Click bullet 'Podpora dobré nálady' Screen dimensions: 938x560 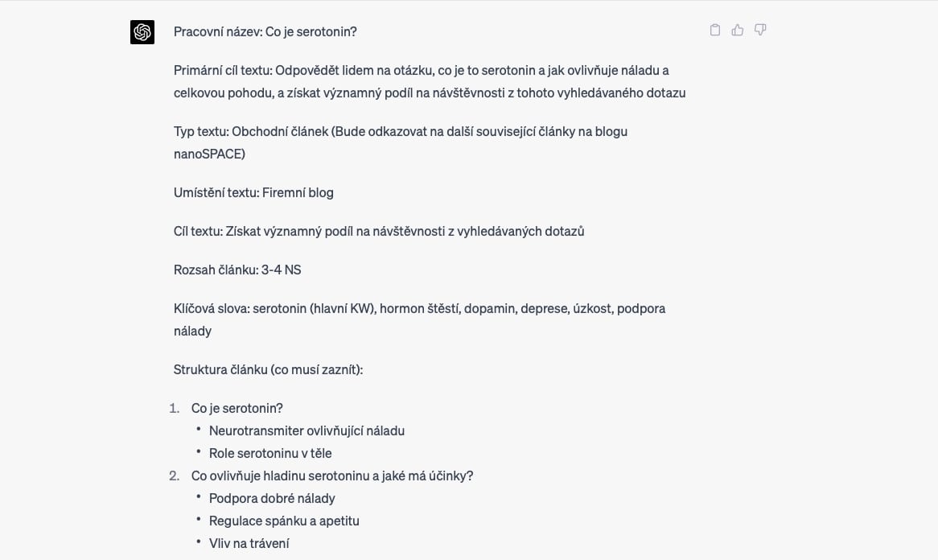click(x=272, y=499)
